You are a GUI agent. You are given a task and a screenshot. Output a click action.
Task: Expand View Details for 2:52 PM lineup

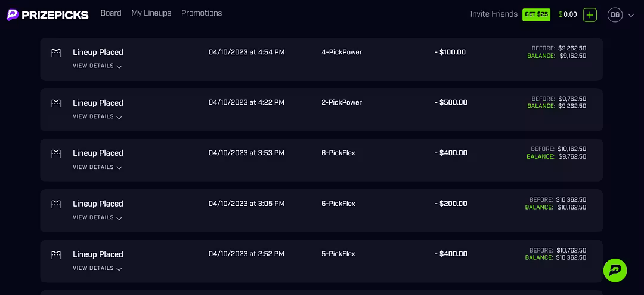pyautogui.click(x=97, y=268)
